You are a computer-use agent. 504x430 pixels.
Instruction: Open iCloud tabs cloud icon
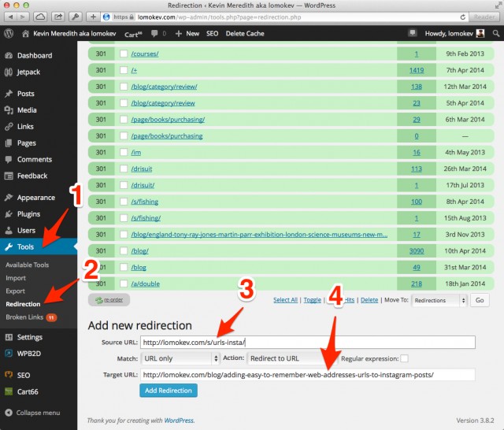point(40,17)
